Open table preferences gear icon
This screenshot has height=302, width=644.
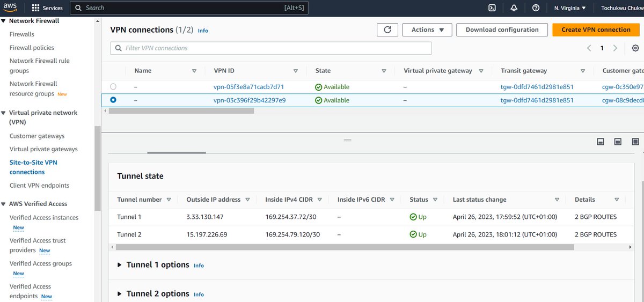[635, 48]
